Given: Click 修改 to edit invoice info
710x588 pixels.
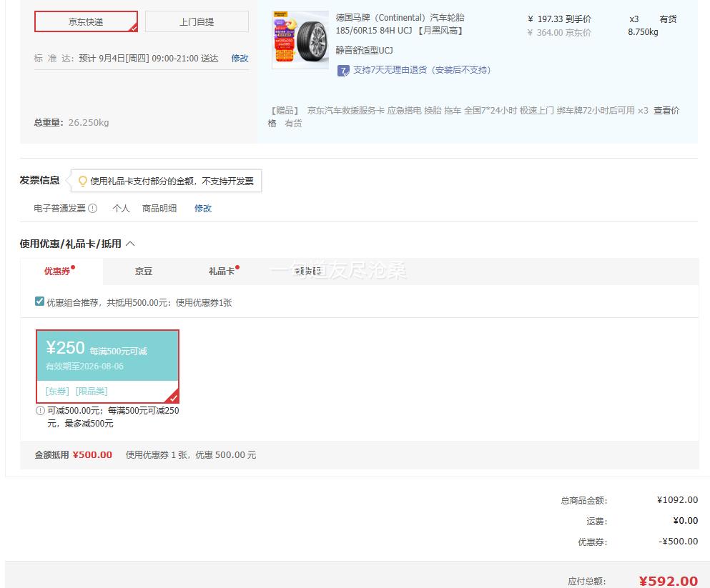Looking at the screenshot, I should click(203, 208).
